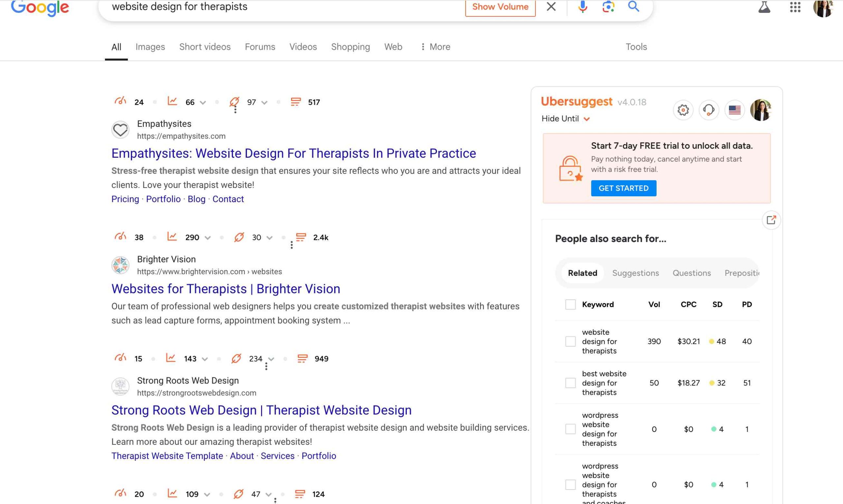Expand traffic 109 chevron on fourth result
The width and height of the screenshot is (843, 504).
[x=207, y=494]
